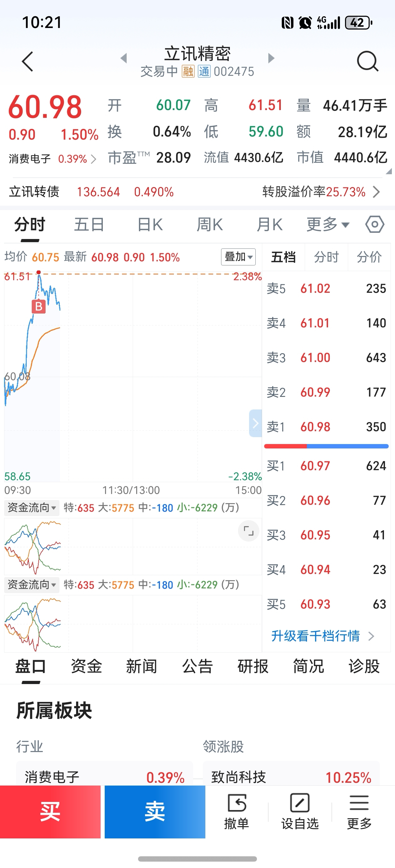The height and width of the screenshot is (868, 395).
Task: Open the 叠加 overlay dropdown
Action: coord(238,257)
